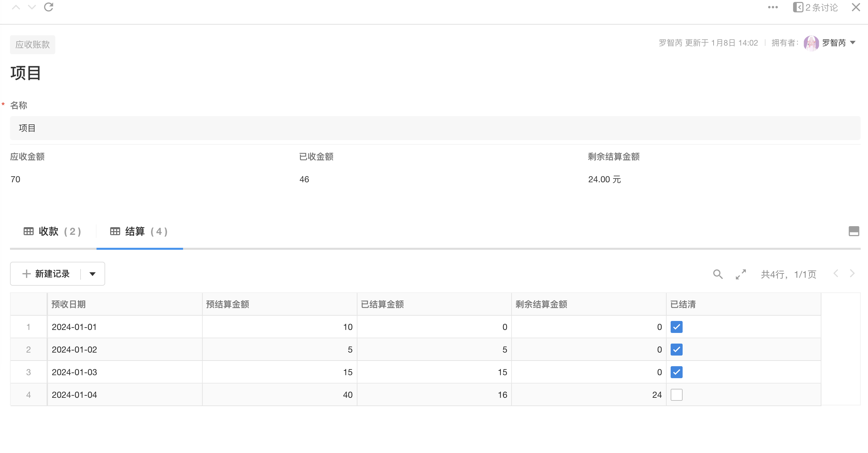Select the 结算 tab

pos(139,231)
